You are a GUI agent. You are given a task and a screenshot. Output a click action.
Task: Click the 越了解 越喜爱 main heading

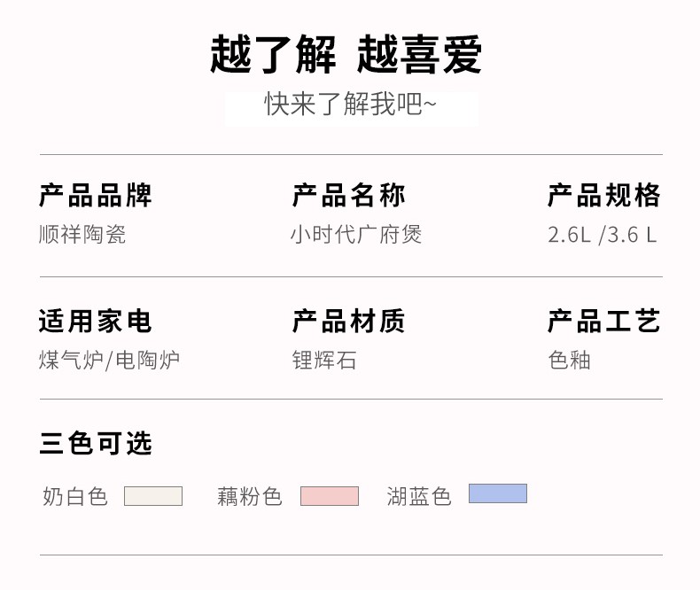(346, 55)
